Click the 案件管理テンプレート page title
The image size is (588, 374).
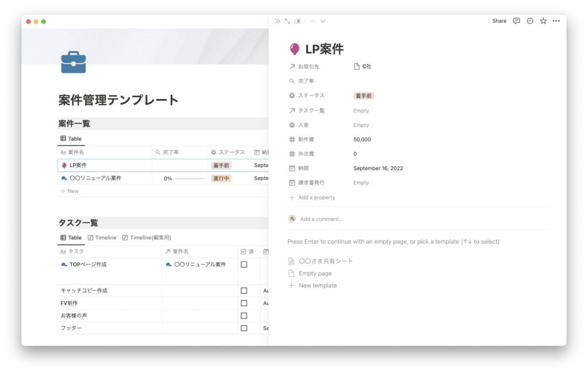[118, 100]
